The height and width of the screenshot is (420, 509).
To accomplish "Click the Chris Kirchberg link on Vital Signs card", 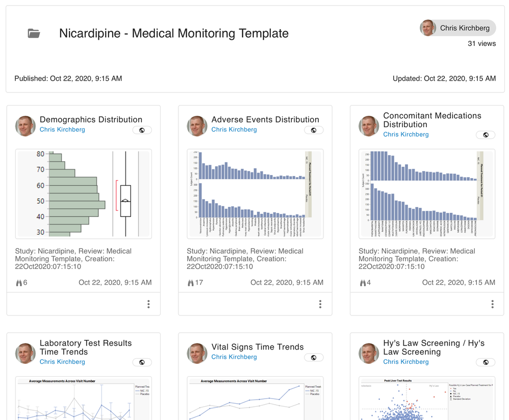I will 234,357.
